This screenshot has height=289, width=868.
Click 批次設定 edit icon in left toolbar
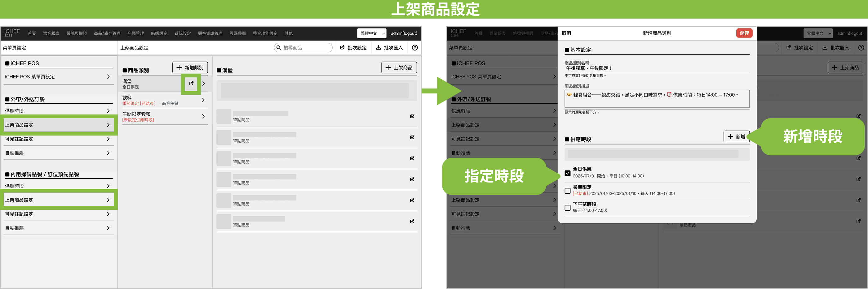pos(342,48)
